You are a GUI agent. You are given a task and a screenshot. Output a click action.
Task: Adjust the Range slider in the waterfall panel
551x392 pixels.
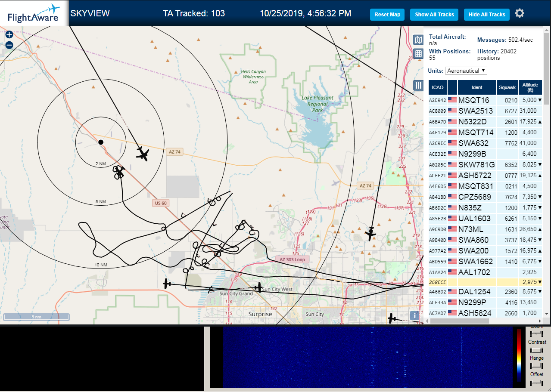coord(536,366)
